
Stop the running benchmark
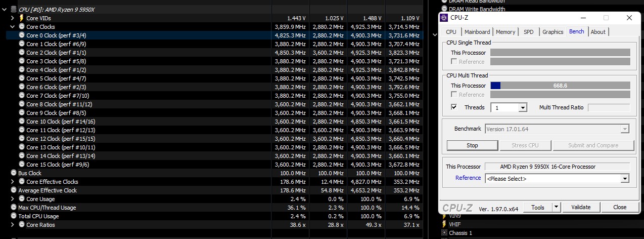pos(472,145)
